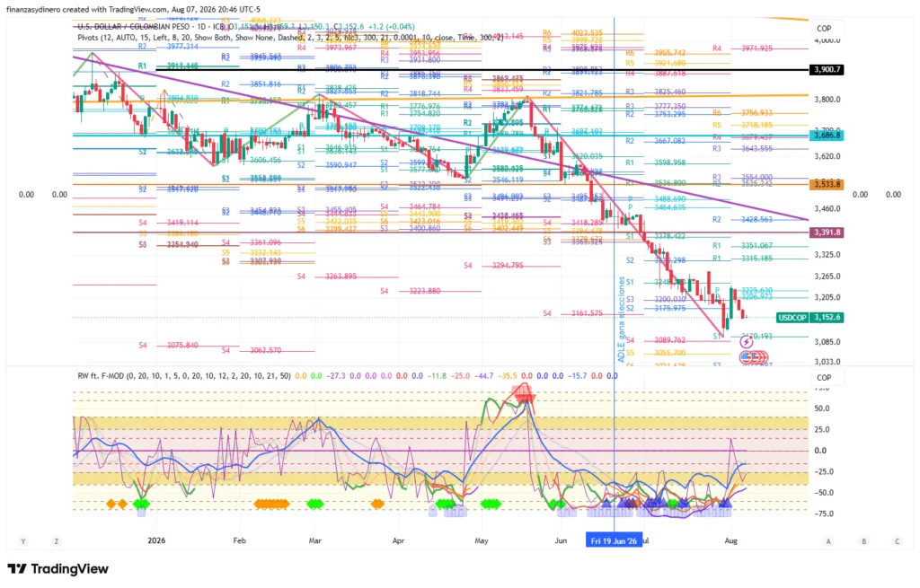Click the Aug label on the time axis
Screen dimensions: 920x588
point(731,540)
